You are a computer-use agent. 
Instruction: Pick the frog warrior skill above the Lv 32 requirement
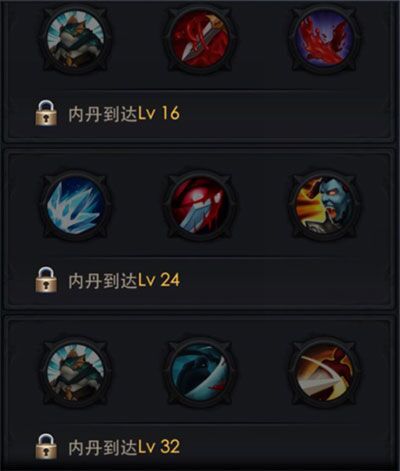pos(76,372)
